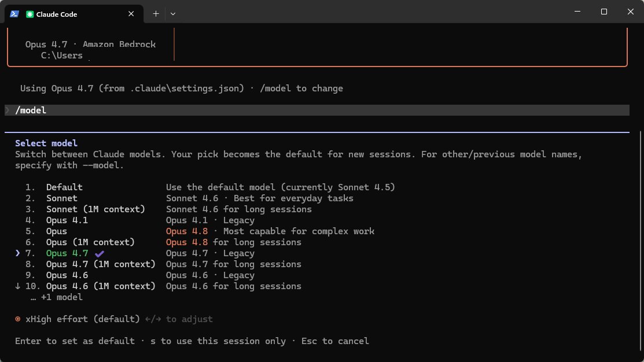Open the terminal profile dropdown

[173, 14]
